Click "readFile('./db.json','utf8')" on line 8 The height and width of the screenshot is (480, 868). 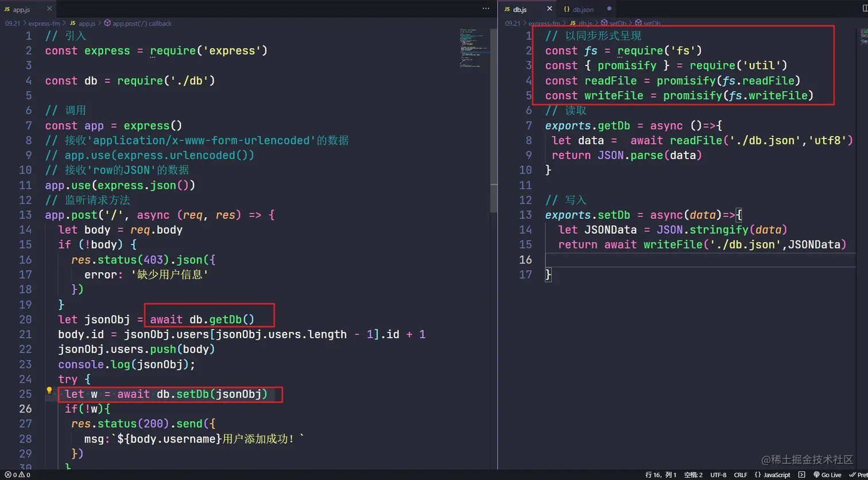click(761, 141)
